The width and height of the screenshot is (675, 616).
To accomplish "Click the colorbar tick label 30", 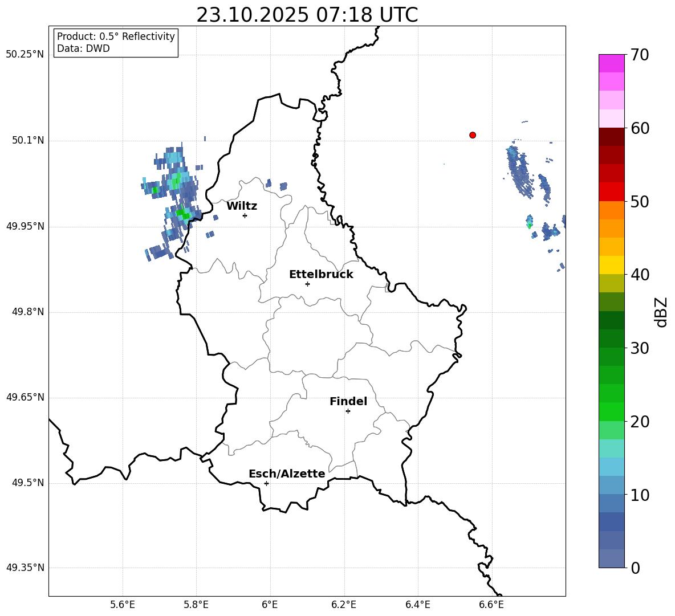I will (640, 348).
